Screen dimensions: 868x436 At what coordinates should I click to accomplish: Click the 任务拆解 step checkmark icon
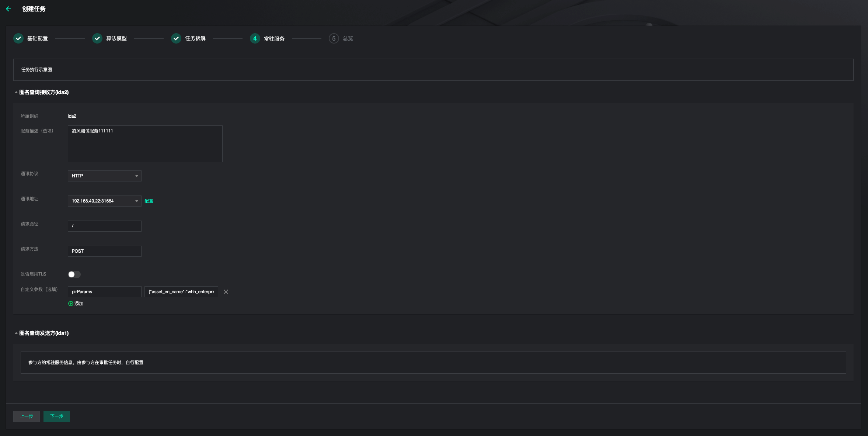tap(176, 38)
